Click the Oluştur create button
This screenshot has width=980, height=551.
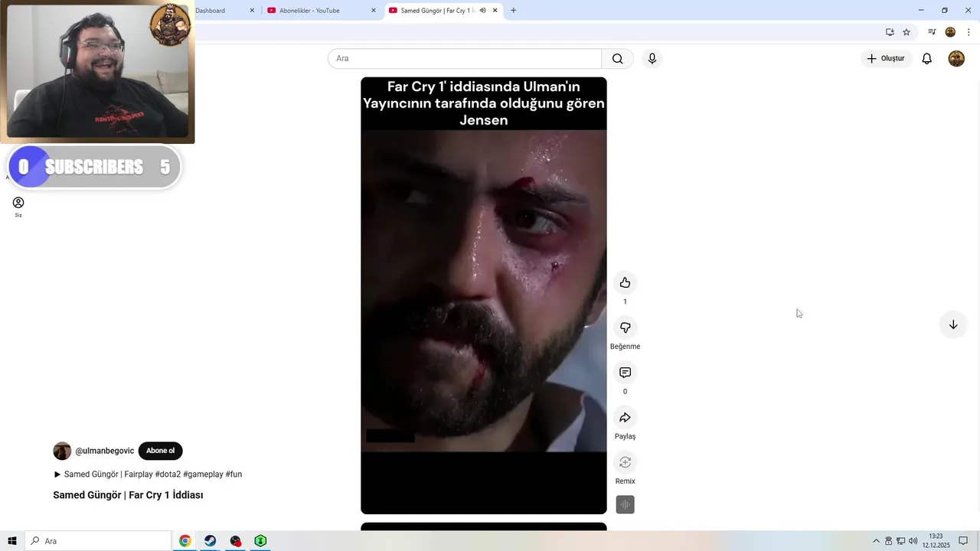point(886,59)
